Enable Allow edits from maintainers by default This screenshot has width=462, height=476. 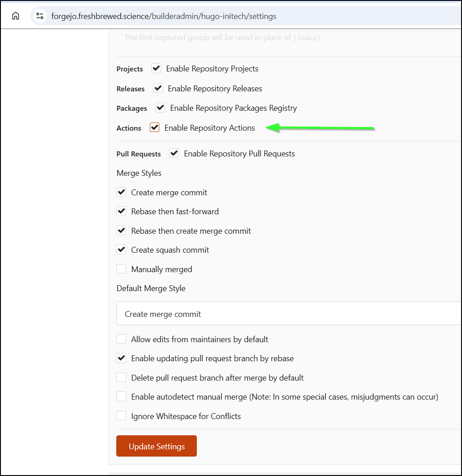[x=121, y=339]
